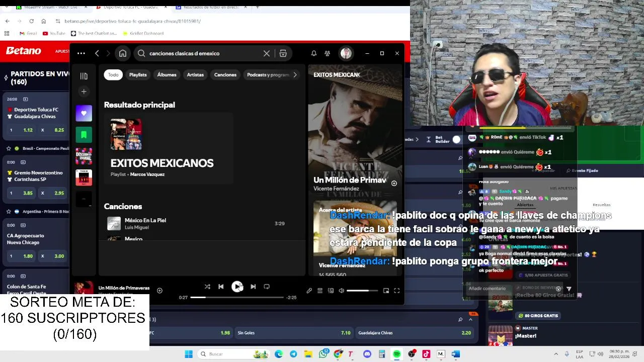The height and width of the screenshot is (362, 644).
Task: Add song to playlist in Now Playing panel
Action: coord(394,184)
